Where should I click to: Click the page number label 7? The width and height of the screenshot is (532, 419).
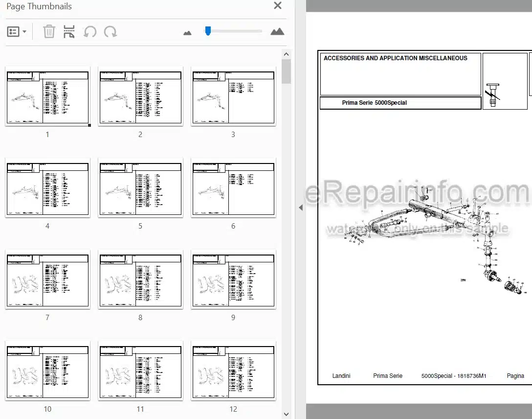click(47, 318)
